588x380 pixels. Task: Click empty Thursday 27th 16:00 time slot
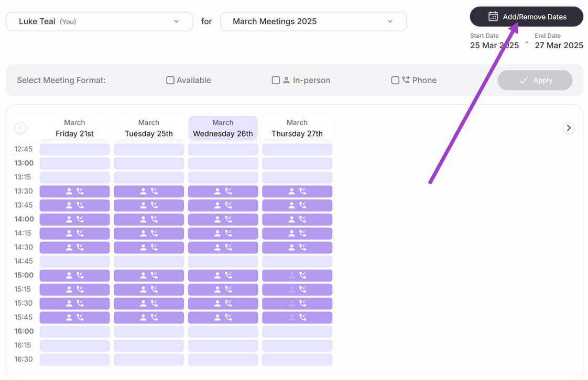297,331
